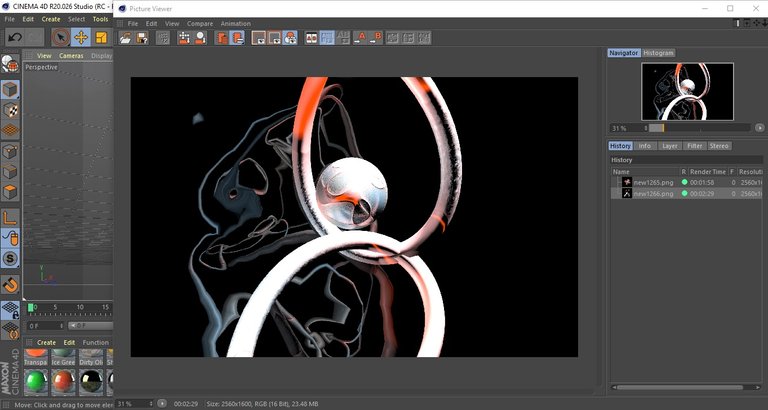Image resolution: width=768 pixels, height=410 pixels.
Task: Click the Planar Workplane grid icon below
Action: pos(10,331)
